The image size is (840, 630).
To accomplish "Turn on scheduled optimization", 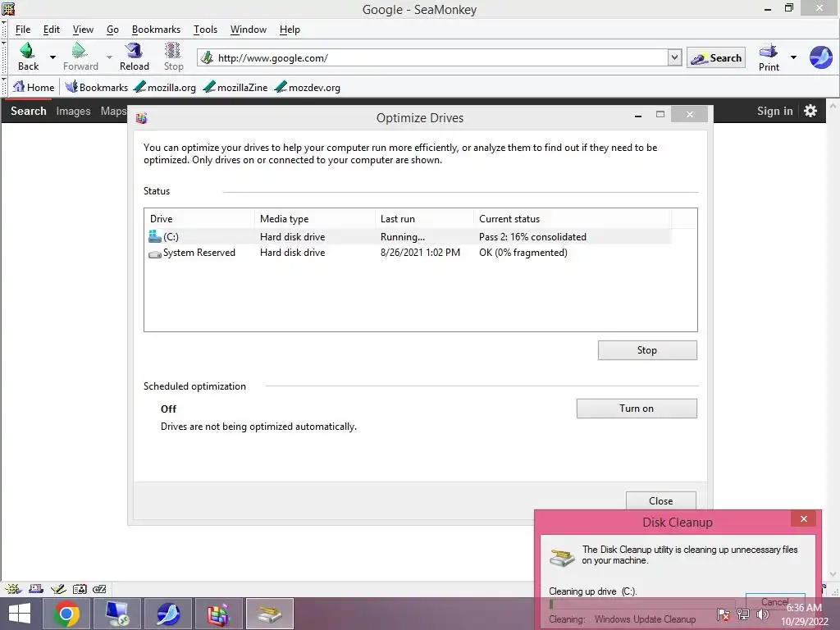I will click(637, 409).
